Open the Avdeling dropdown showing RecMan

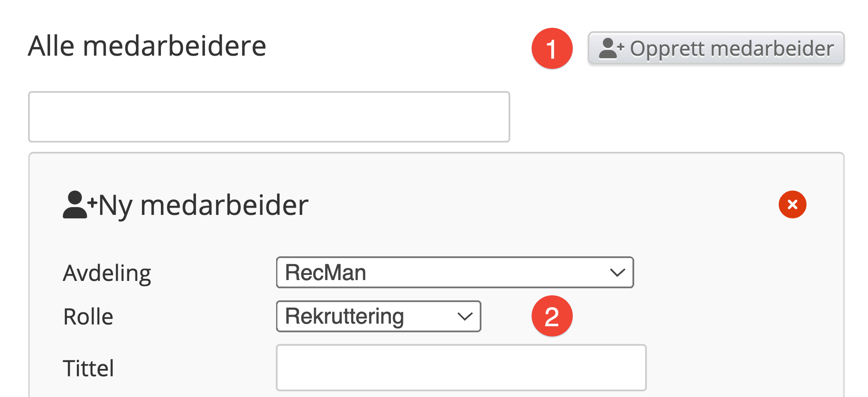pos(455,272)
